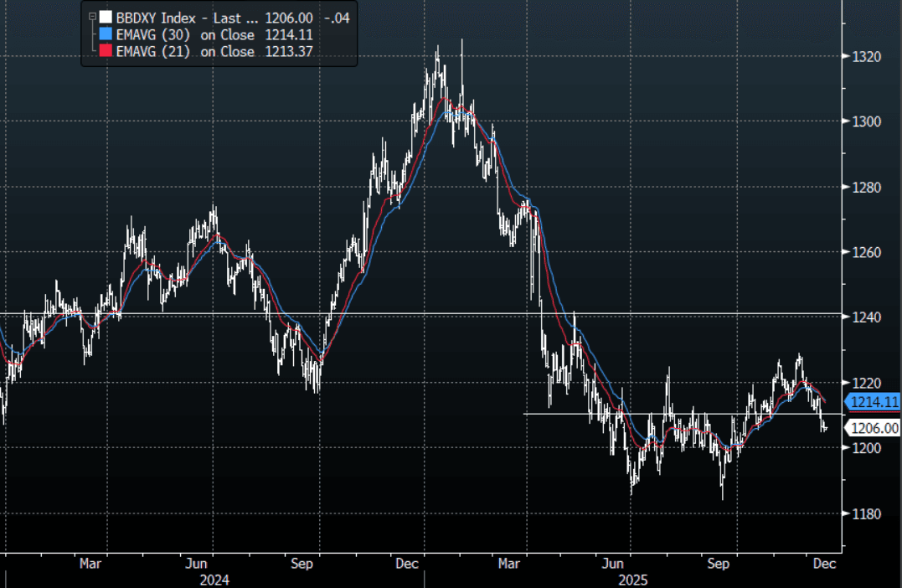Collapse the BBDXY Index legend tree

tap(90, 16)
